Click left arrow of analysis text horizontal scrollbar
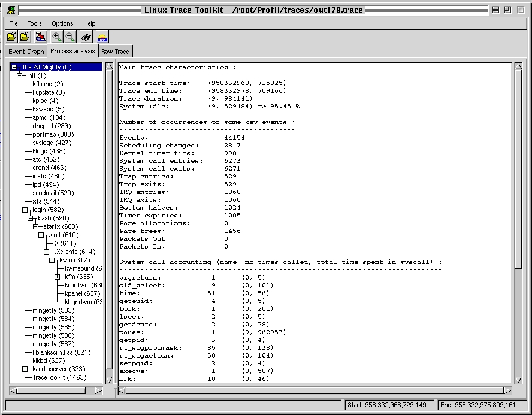Viewport: 532px width, 415px height. coord(122,391)
